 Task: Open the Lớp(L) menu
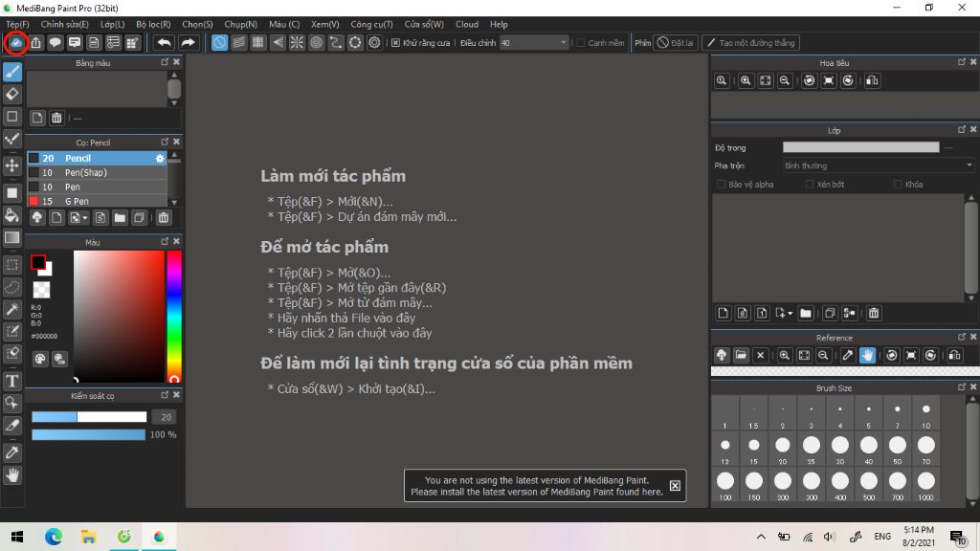coord(113,24)
